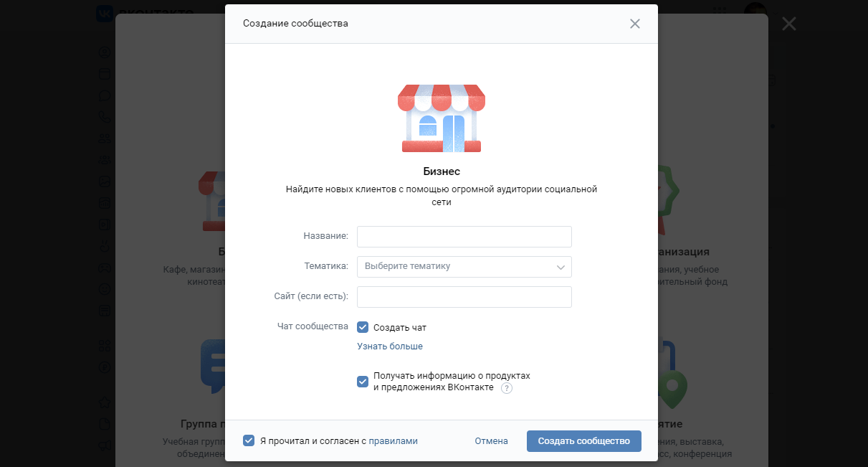Image resolution: width=868 pixels, height=467 pixels.
Task: Click the question mark help icon
Action: pyautogui.click(x=507, y=388)
